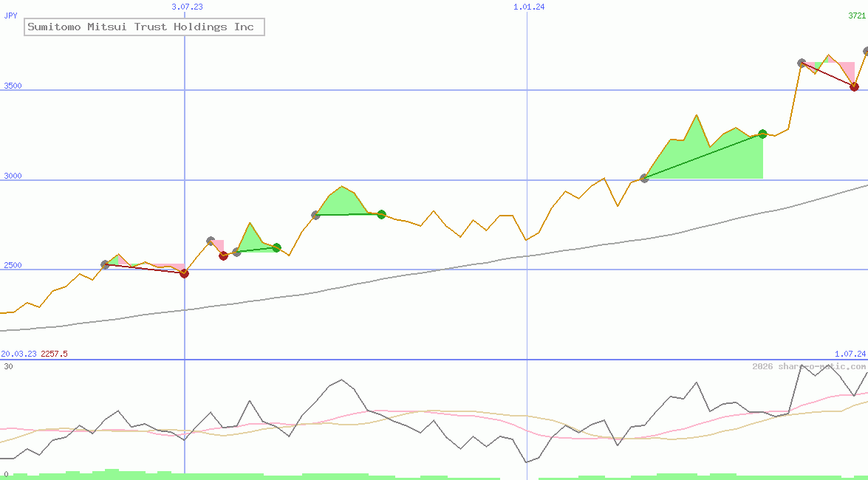Image resolution: width=868 pixels, height=480 pixels.
Task: Open the 30 indicator scale label
Action: click(x=7, y=366)
